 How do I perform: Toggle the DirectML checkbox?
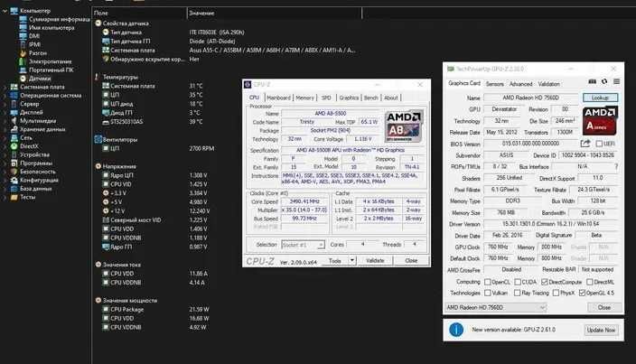(590, 282)
